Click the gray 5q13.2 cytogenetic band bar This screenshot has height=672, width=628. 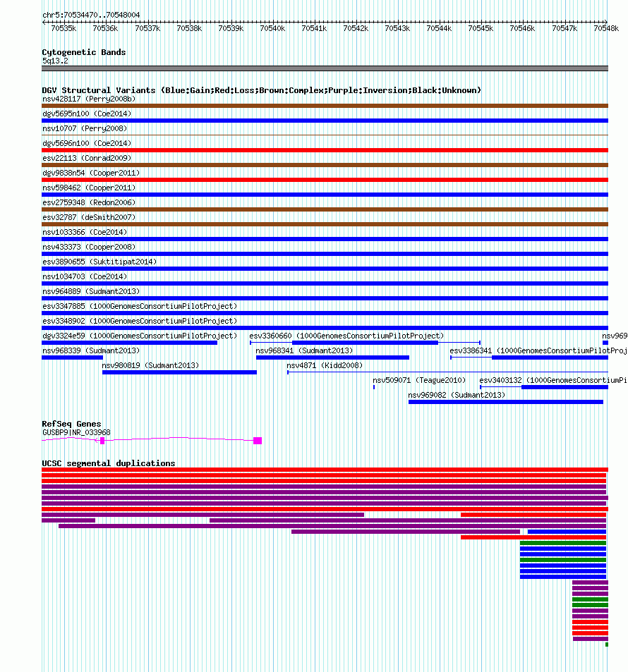pos(325,68)
